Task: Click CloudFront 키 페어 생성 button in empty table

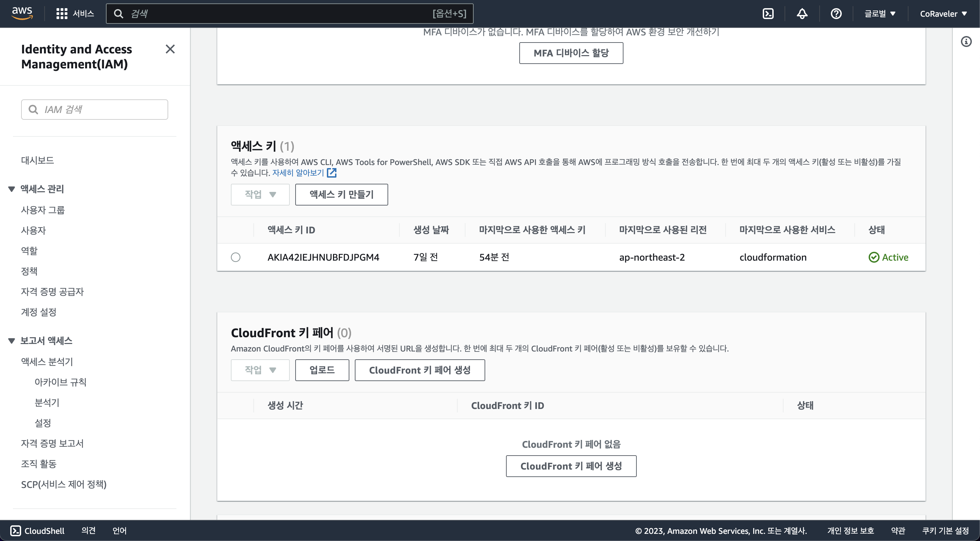Action: (571, 466)
